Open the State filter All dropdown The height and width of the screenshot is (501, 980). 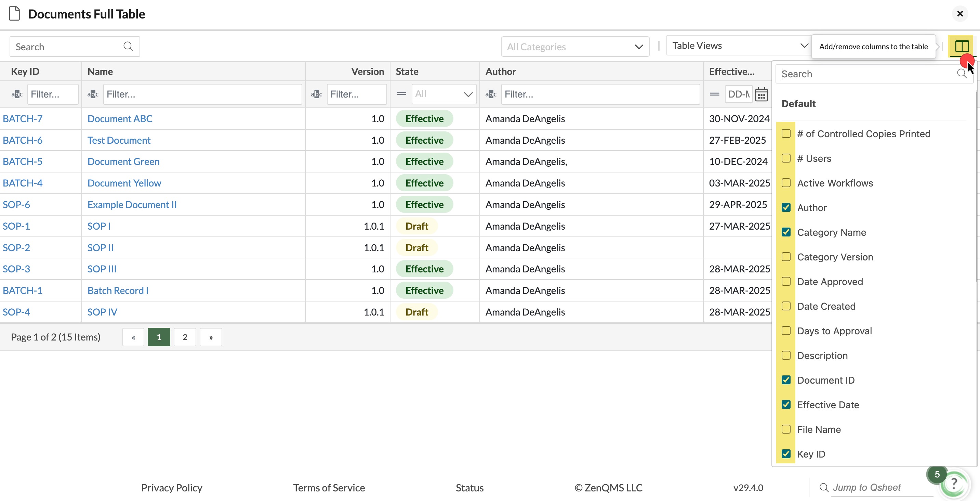[x=443, y=94]
